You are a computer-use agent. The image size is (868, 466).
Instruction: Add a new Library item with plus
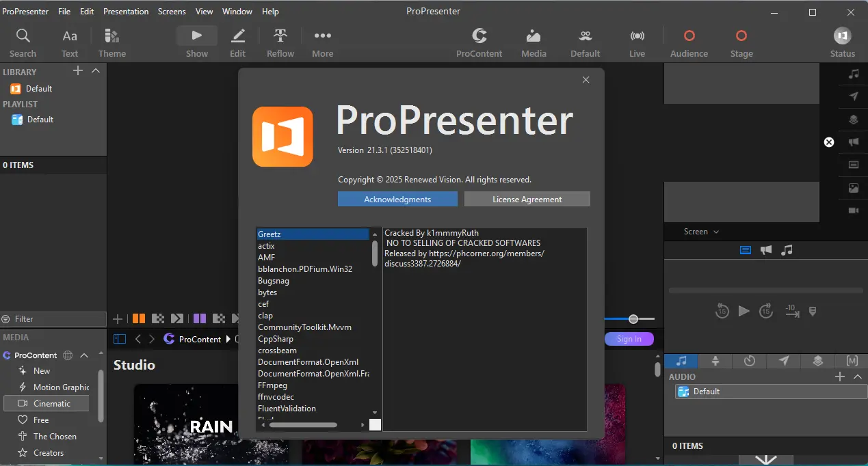click(78, 71)
